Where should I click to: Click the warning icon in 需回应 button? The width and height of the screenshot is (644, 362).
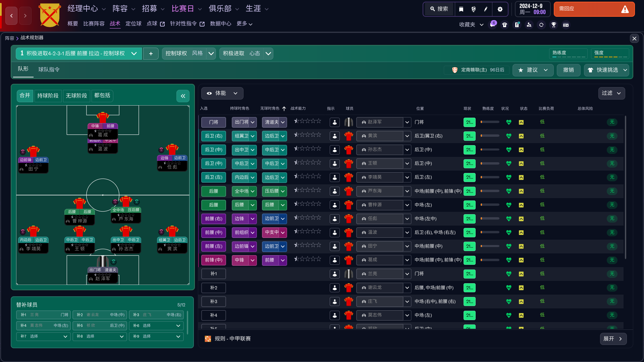[625, 9]
